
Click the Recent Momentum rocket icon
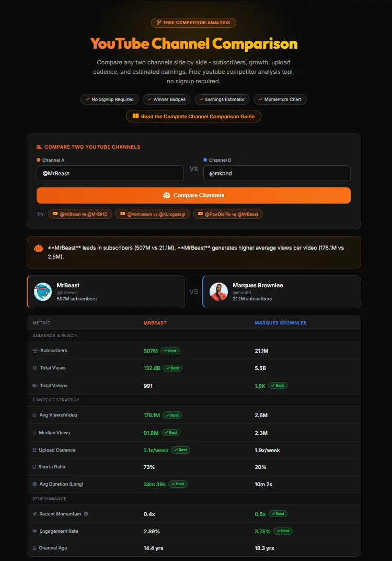click(34, 514)
